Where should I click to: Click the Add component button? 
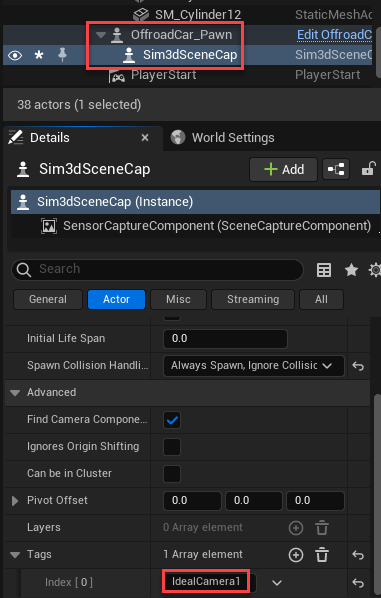(x=283, y=169)
